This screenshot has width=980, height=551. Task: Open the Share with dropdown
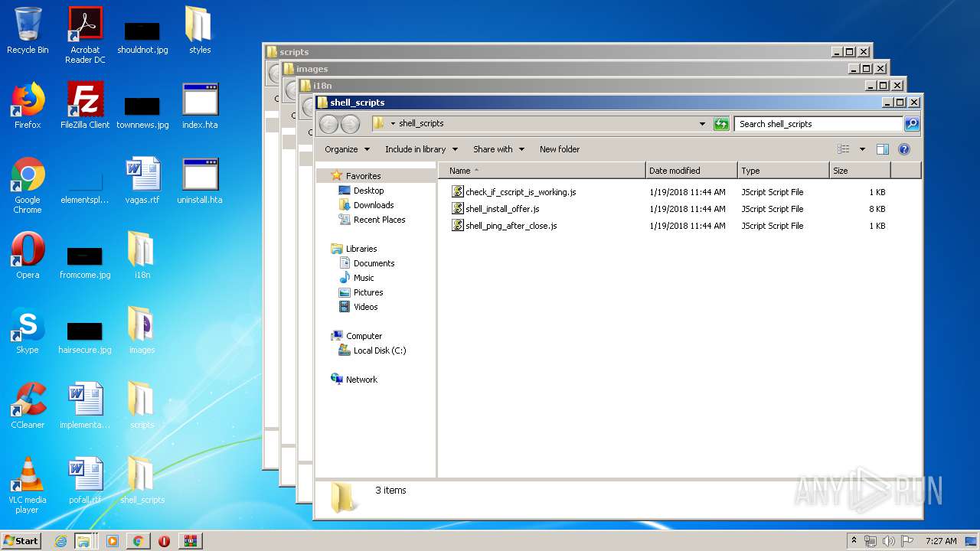(x=498, y=149)
